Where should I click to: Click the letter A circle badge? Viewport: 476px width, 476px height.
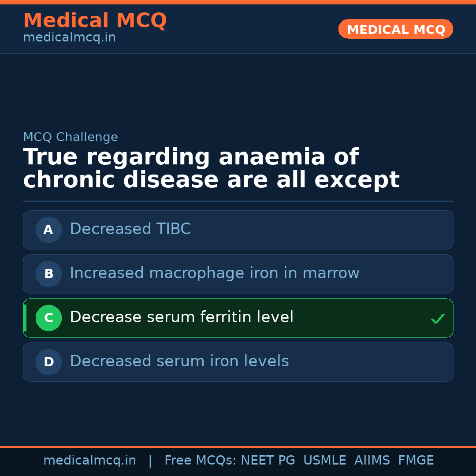[48, 230]
